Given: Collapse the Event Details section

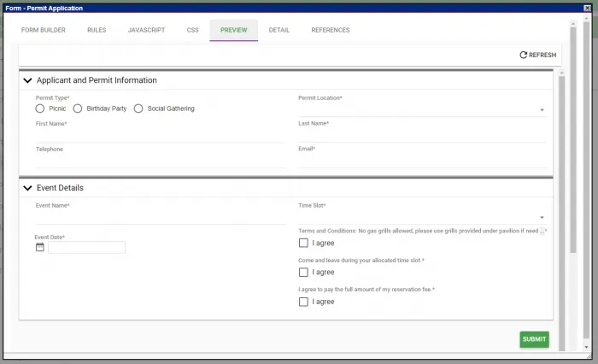Looking at the screenshot, I should pyautogui.click(x=27, y=188).
